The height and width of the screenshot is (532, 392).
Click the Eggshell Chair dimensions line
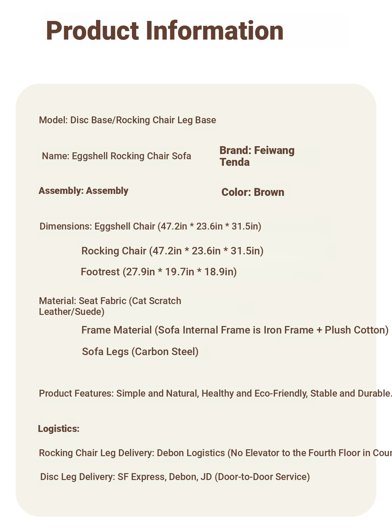point(150,226)
